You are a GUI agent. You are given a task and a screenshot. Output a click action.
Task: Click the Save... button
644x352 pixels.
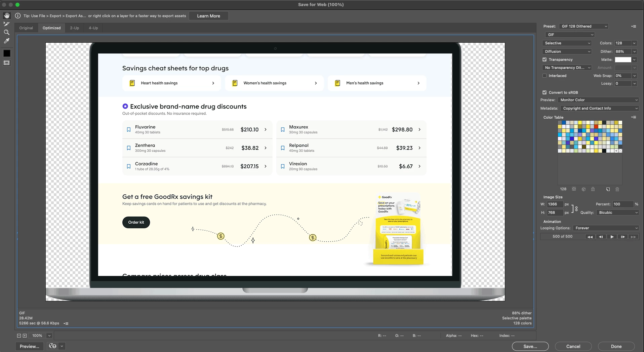tap(530, 346)
